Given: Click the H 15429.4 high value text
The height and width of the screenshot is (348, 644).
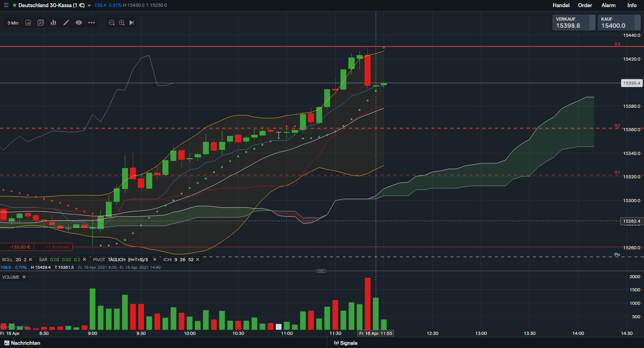Looking at the screenshot, I should (x=41, y=267).
